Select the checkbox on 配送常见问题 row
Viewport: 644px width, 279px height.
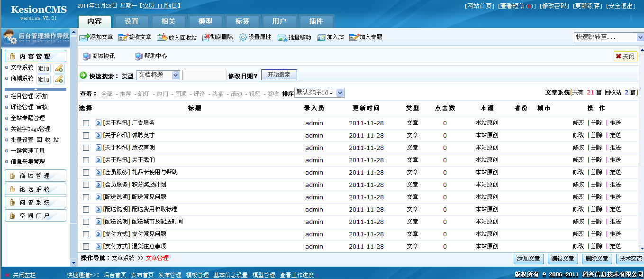(x=85, y=197)
